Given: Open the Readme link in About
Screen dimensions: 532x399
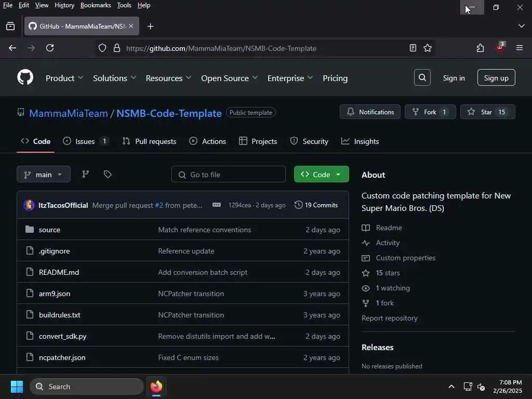Looking at the screenshot, I should (x=382, y=228).
